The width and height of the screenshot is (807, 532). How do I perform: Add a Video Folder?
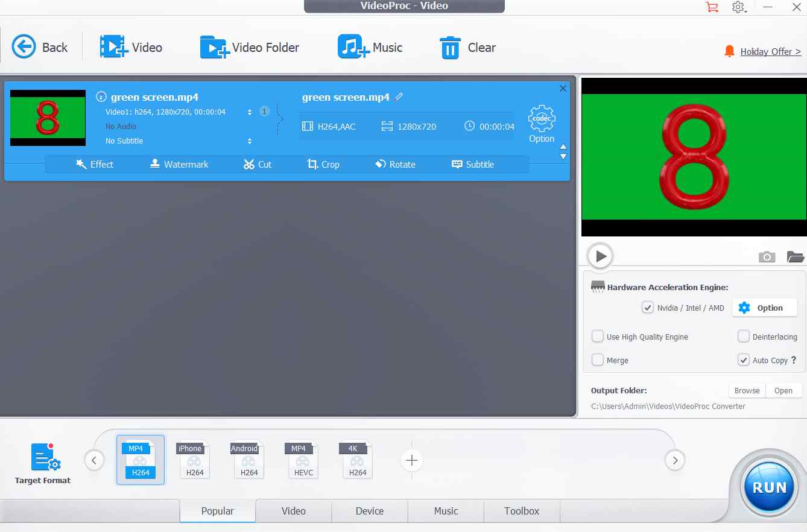[x=249, y=47]
